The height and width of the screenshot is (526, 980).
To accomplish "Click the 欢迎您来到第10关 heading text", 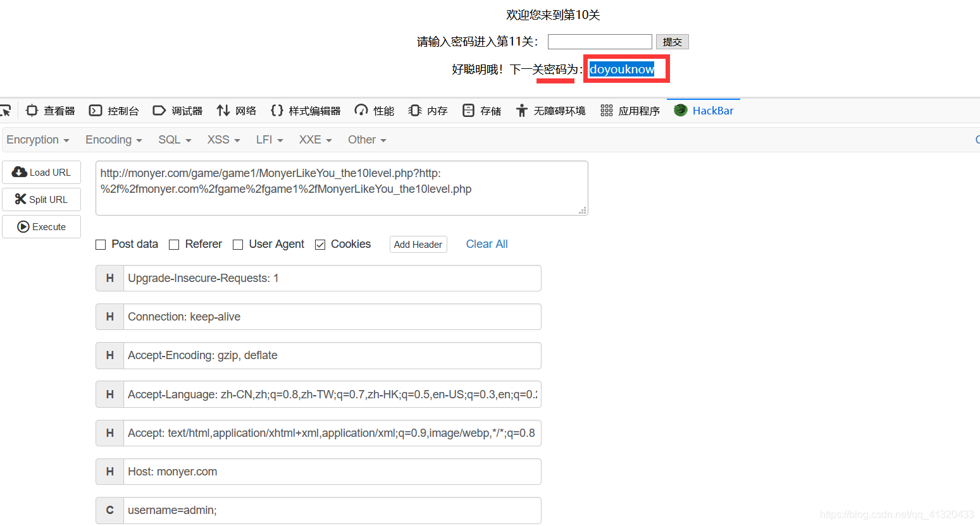I will point(553,15).
